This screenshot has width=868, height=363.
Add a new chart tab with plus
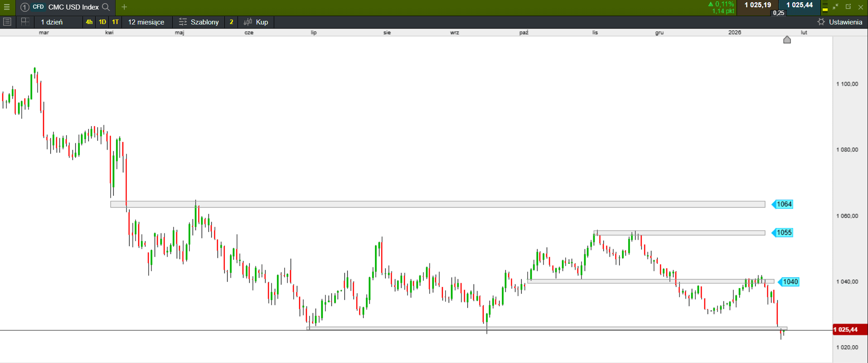click(124, 7)
